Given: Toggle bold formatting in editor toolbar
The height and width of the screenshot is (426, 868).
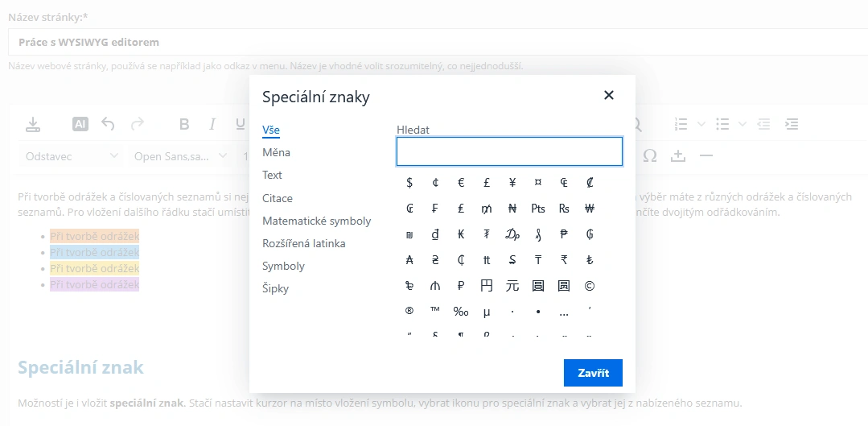Looking at the screenshot, I should tap(184, 124).
